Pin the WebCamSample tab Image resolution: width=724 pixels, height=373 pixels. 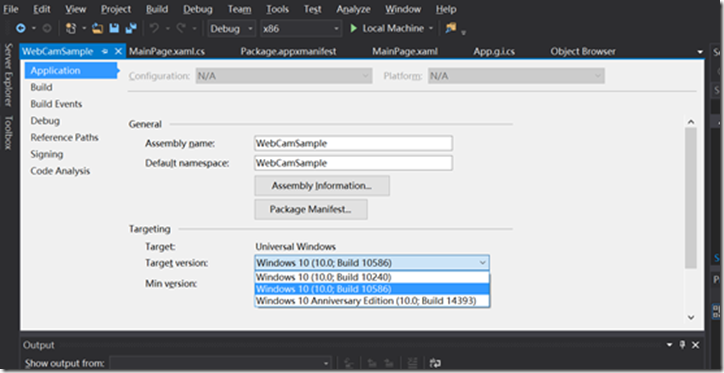tap(105, 52)
